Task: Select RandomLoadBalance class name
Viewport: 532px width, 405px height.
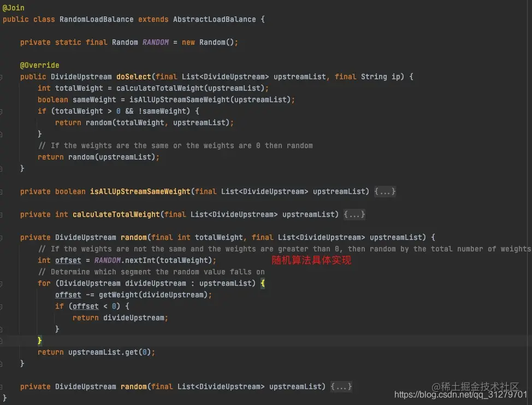Action: click(x=96, y=19)
